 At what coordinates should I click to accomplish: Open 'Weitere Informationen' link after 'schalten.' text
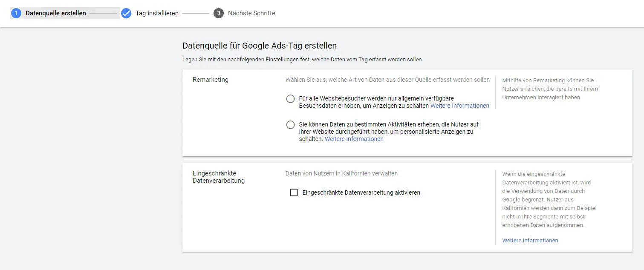click(x=354, y=139)
